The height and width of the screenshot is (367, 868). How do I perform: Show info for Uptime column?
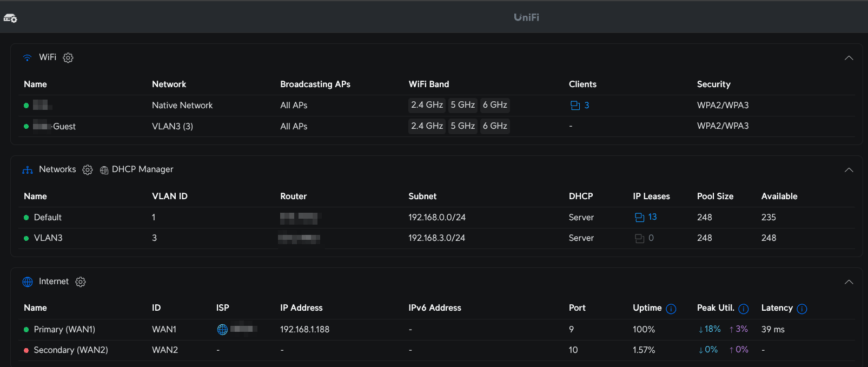point(671,308)
